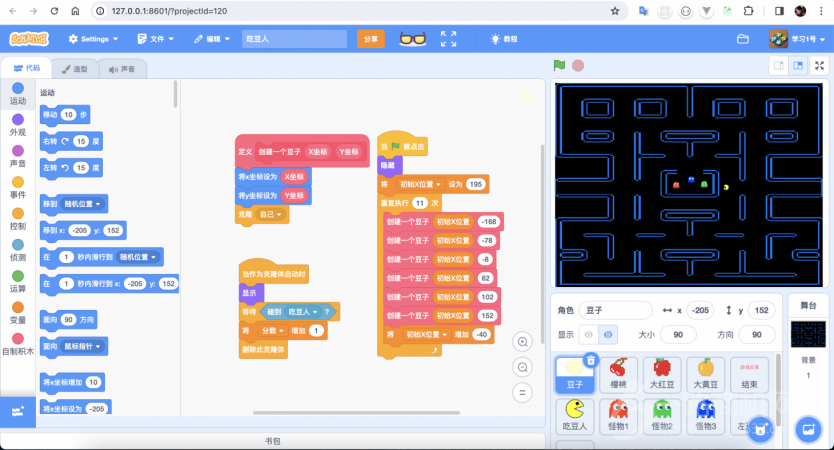Open the 教程 tutorials link
The image size is (834, 450).
(x=504, y=39)
